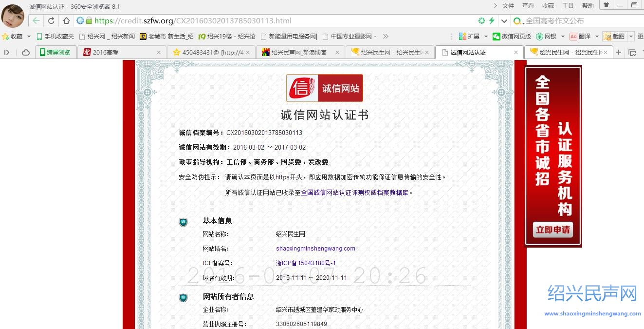Viewport: 644px width, 329px height.
Task: Click the 诚信网站 logo on certificate
Action: 325,88
